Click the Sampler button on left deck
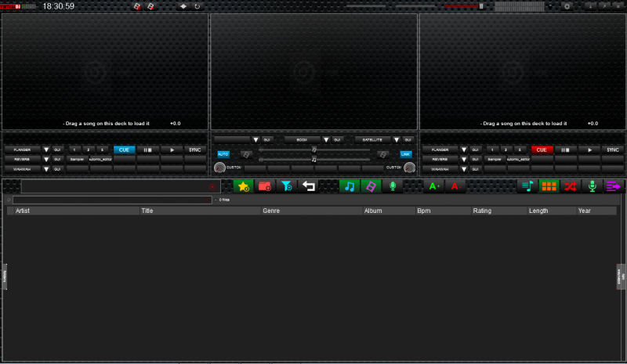 (77, 160)
